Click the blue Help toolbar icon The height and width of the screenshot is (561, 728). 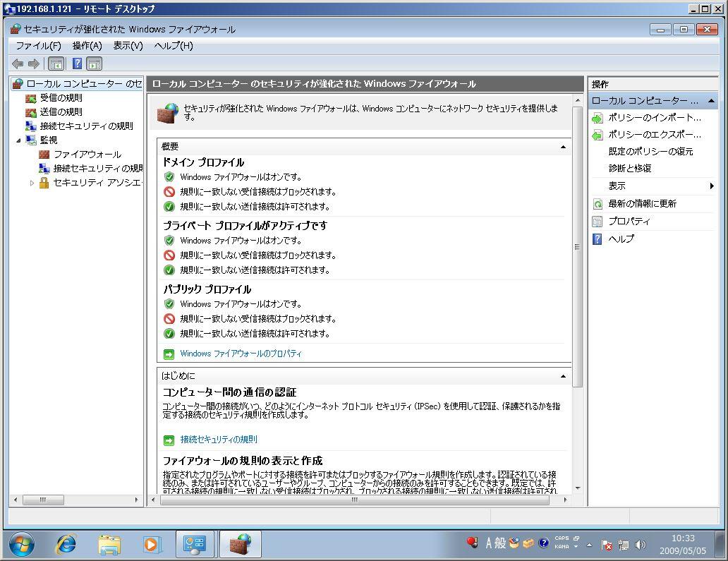click(x=77, y=64)
